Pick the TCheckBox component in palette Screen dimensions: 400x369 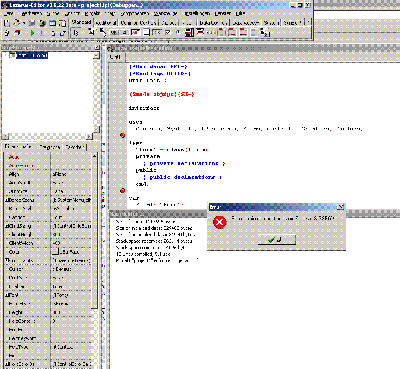(168, 32)
